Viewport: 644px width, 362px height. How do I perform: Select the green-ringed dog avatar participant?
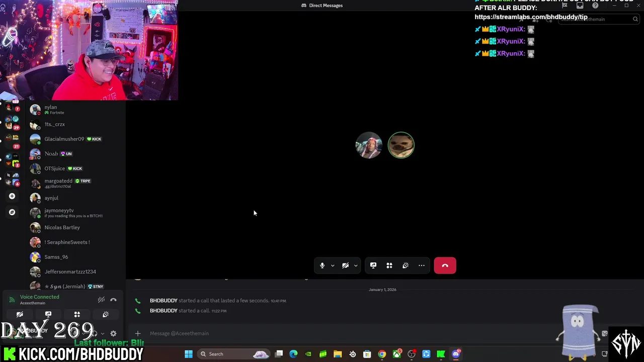point(401,145)
